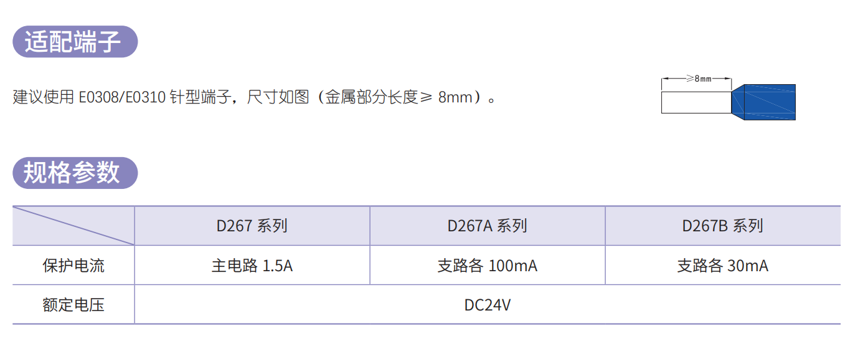Click the ≥8mm dimension label
Image resolution: width=868 pixels, height=361 pixels.
coord(698,79)
